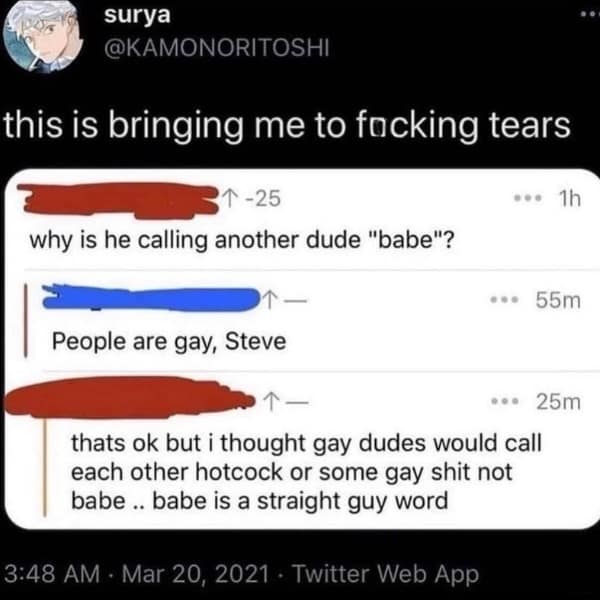This screenshot has height=600, width=600.
Task: Click the red redacted username at top
Action: [118, 200]
